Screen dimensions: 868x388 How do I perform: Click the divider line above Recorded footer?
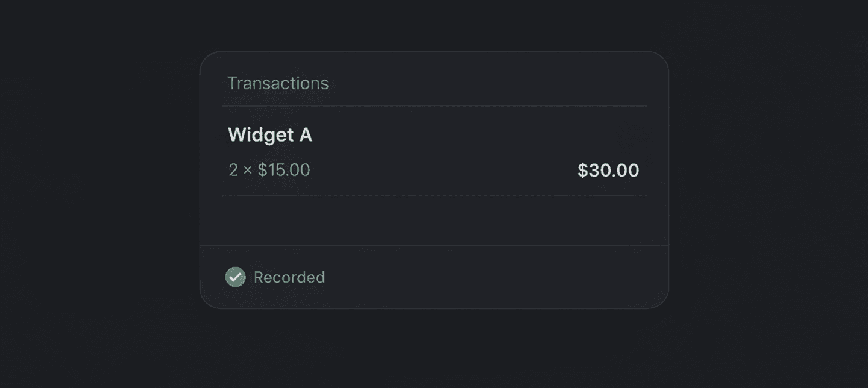[434, 245]
